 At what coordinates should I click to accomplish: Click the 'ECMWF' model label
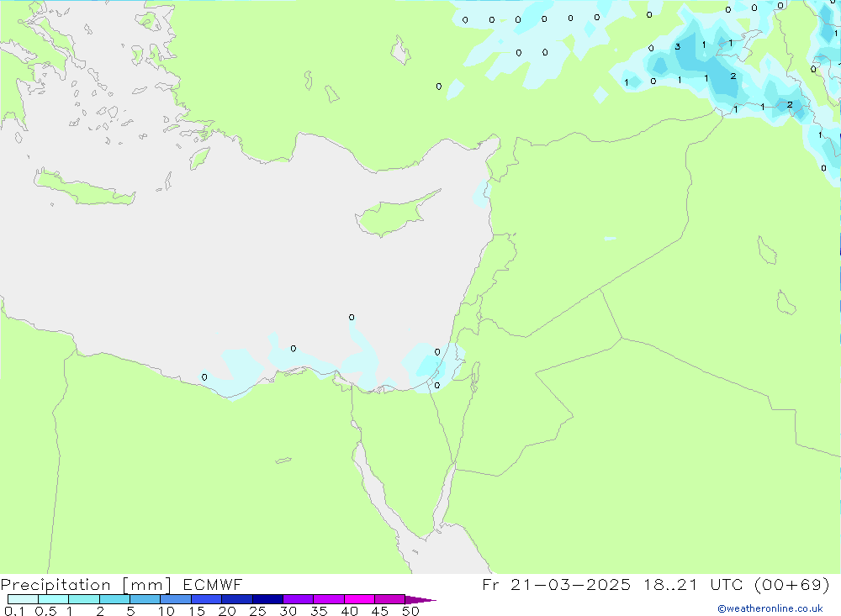click(213, 584)
